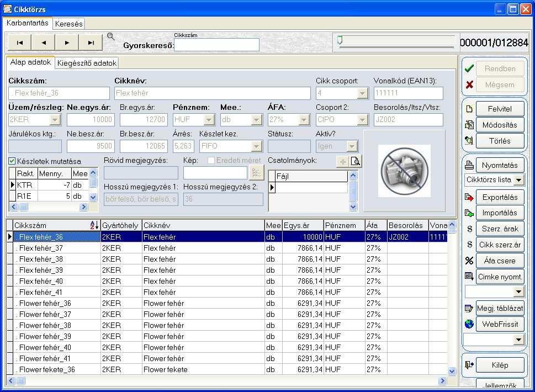Switch to the Karbantartás tab
This screenshot has height=392, width=535.
coord(28,23)
